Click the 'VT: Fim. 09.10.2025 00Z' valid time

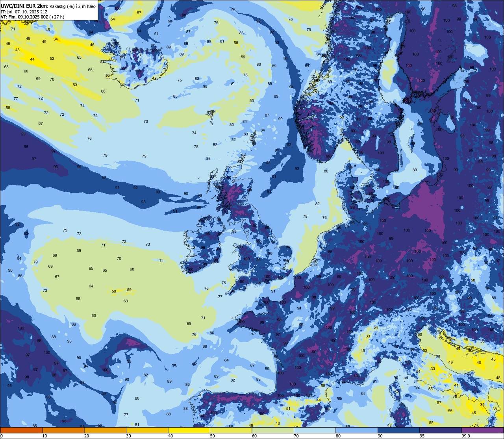coord(24,17)
